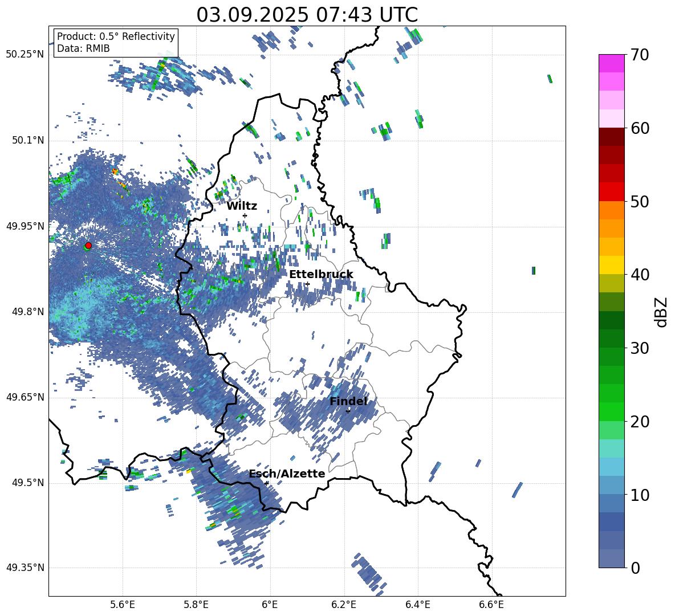Click the 50.1°N latitude label

pos(27,141)
